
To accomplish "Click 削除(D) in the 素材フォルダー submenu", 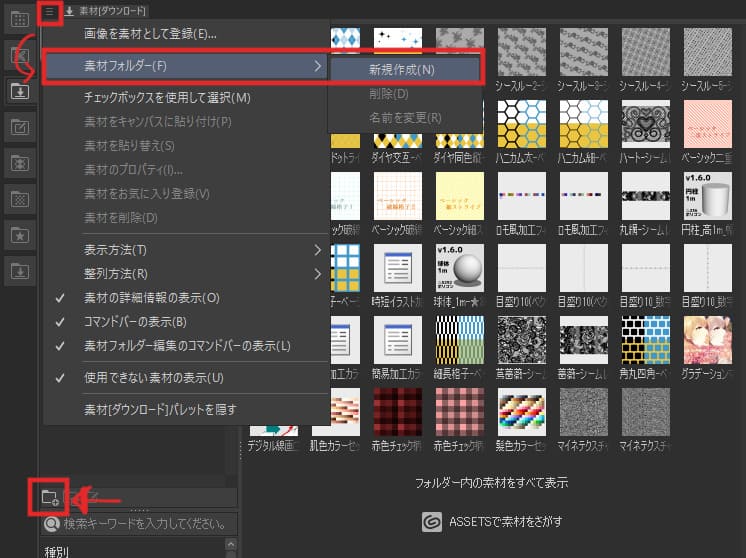I will [x=389, y=94].
